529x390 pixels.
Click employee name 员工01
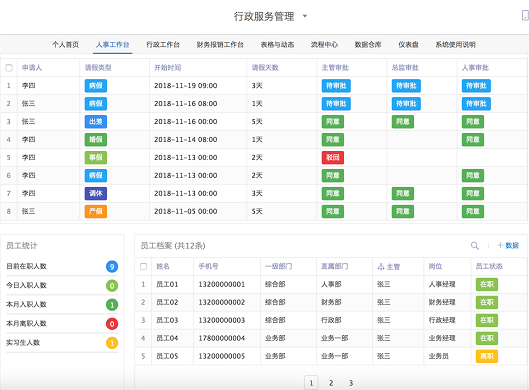click(x=167, y=284)
